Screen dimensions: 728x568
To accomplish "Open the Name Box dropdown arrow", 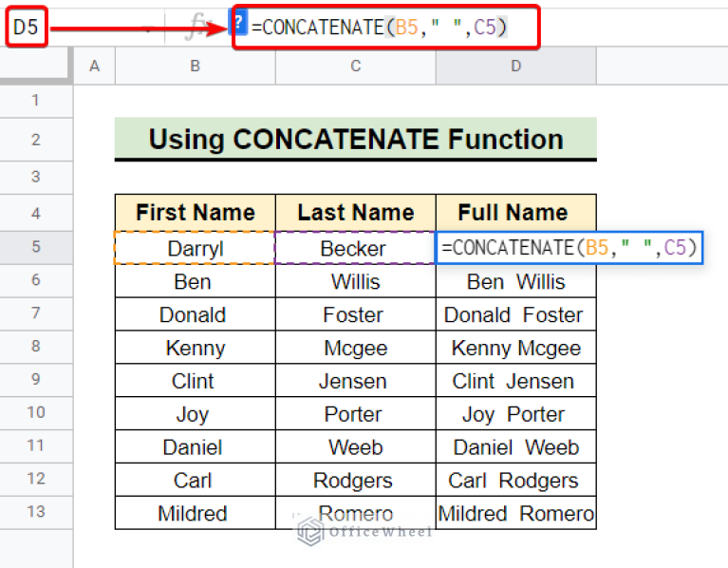I will (148, 29).
